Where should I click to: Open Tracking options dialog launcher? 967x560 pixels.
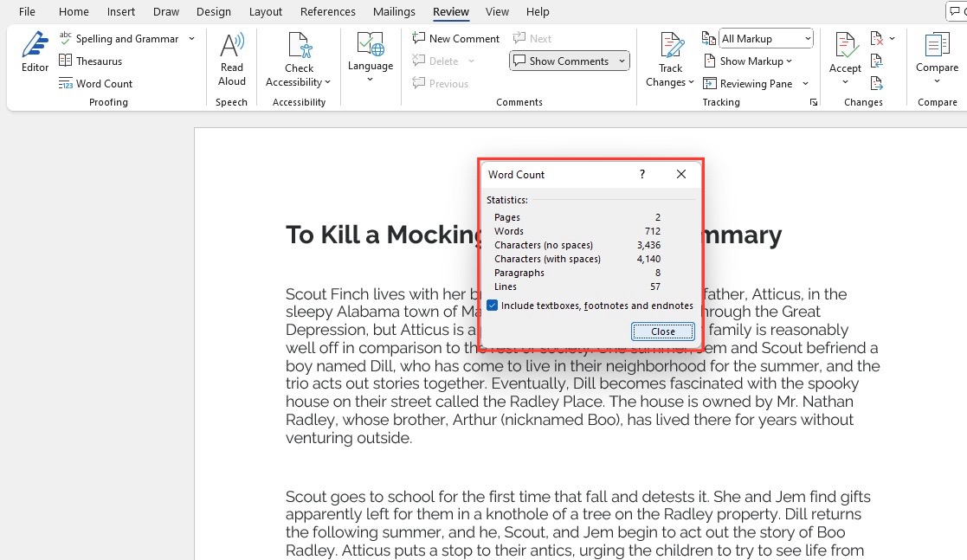pos(814,102)
